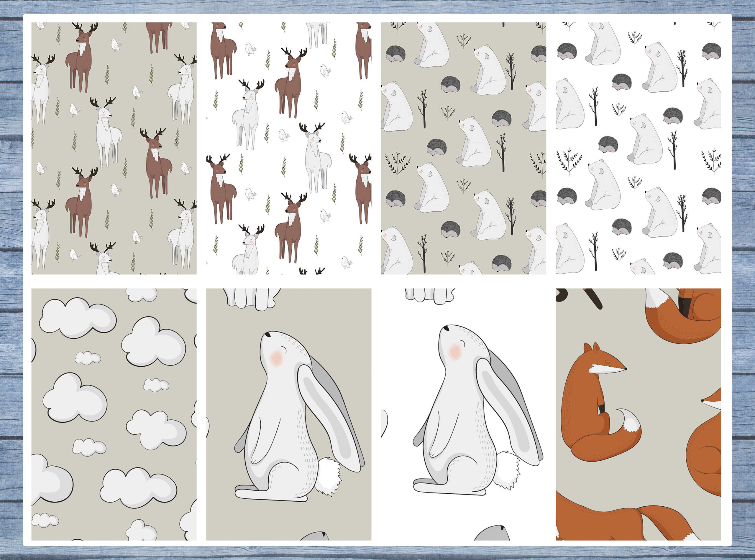Click the fluffy tail of white-background rabbit
Viewport: 755px width, 560px height.
(506, 470)
